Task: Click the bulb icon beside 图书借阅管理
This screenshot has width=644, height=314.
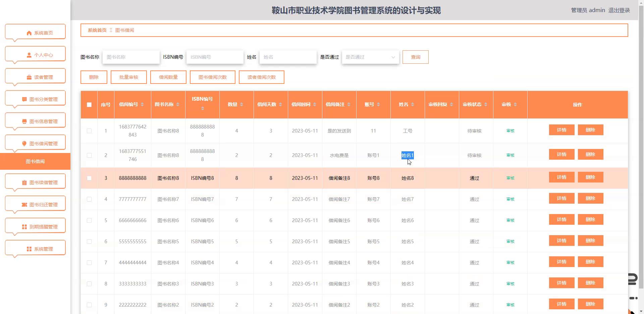Action: click(24, 144)
